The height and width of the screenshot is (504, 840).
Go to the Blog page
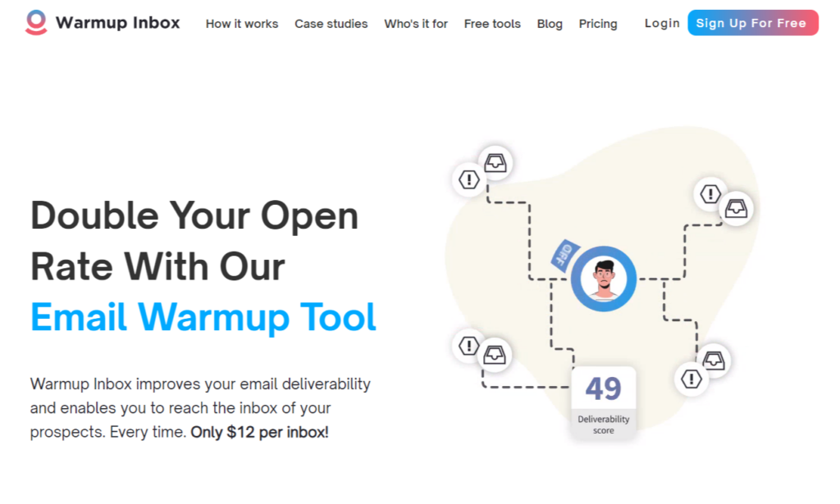[550, 24]
